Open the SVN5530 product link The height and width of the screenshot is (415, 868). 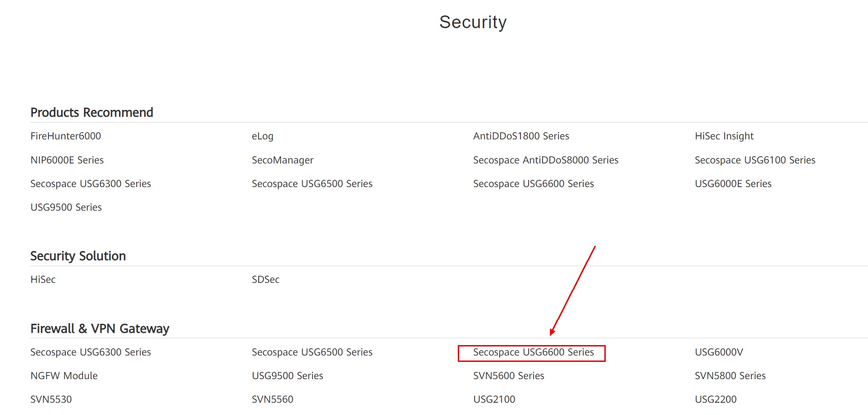click(x=51, y=399)
